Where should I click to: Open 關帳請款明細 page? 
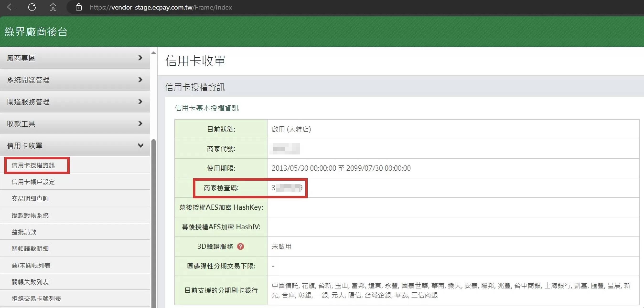tap(30, 249)
